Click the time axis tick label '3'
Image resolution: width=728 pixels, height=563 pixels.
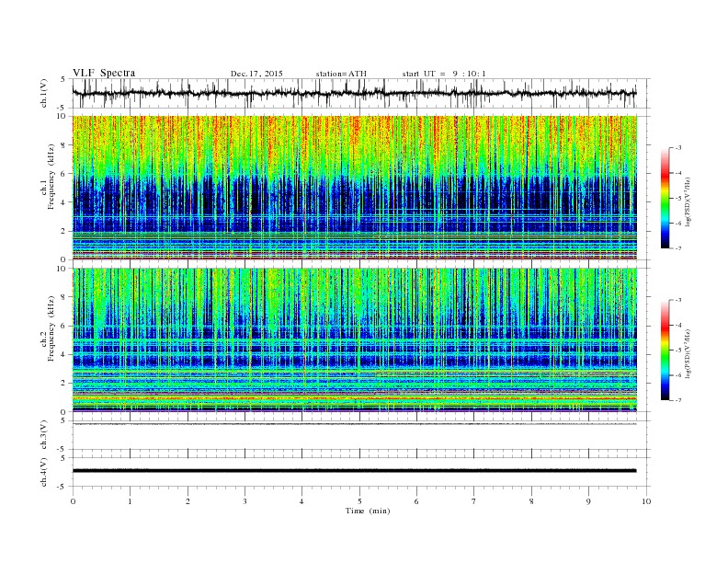[x=245, y=501]
